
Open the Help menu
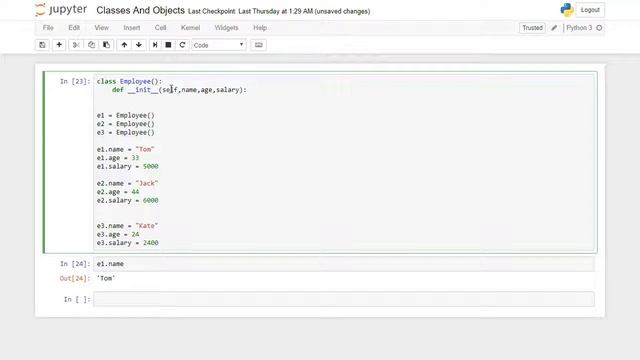pyautogui.click(x=260, y=28)
